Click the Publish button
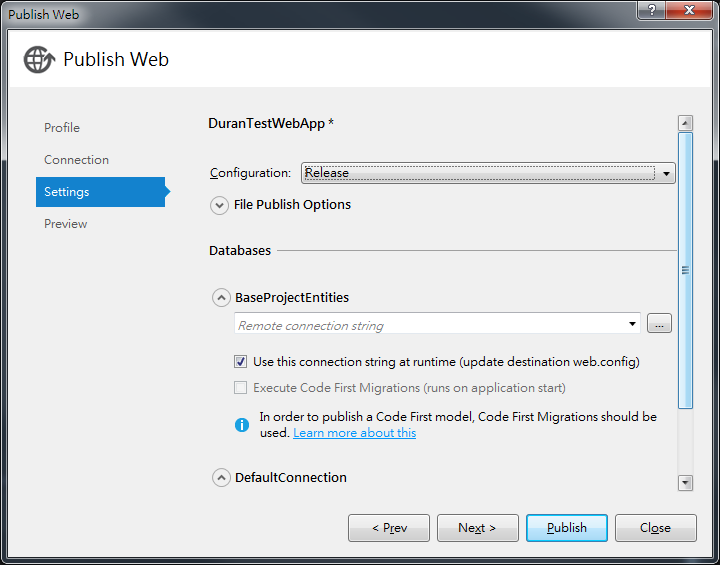 pos(567,528)
